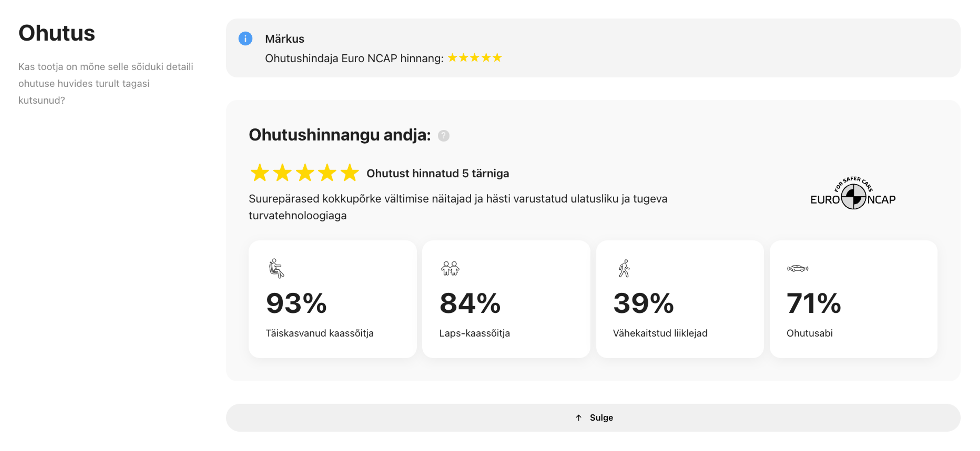Screen dimensions: 980x451
Task: Click the car safety assist icon
Action: pos(797,268)
